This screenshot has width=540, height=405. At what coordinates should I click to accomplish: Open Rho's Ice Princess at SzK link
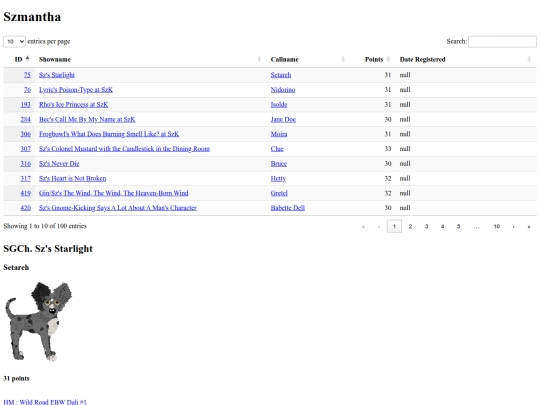point(73,104)
